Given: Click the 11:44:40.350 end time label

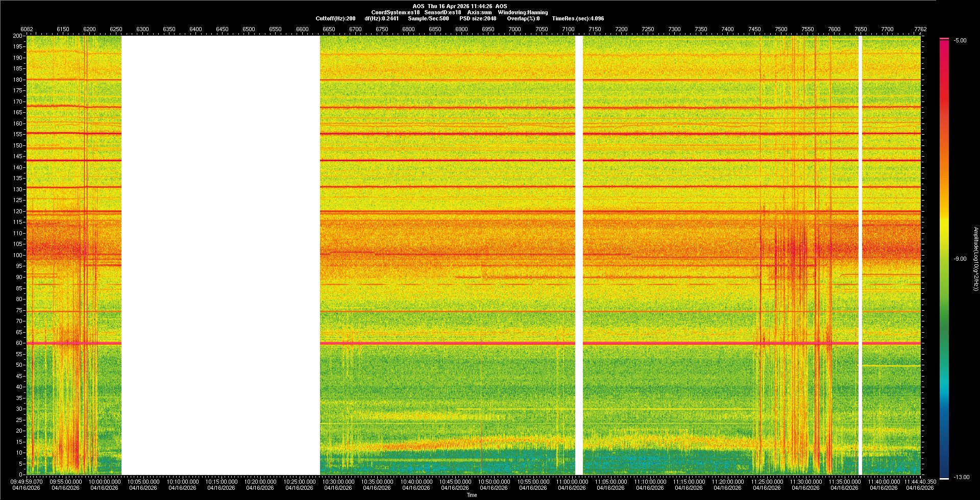Looking at the screenshot, I should (920, 481).
